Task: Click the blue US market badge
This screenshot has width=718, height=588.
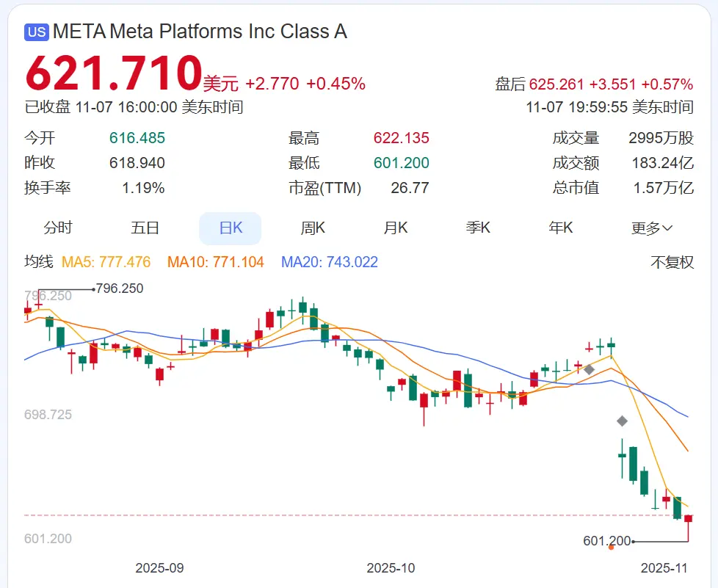Action: pos(36,32)
